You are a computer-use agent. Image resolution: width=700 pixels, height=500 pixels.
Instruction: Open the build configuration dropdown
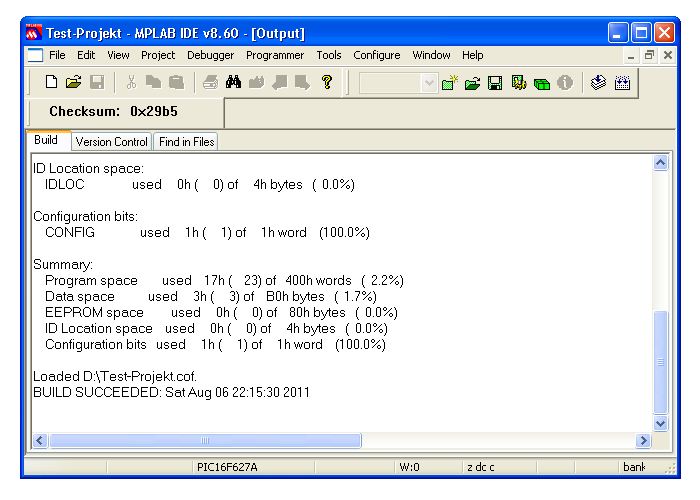pyautogui.click(x=429, y=83)
